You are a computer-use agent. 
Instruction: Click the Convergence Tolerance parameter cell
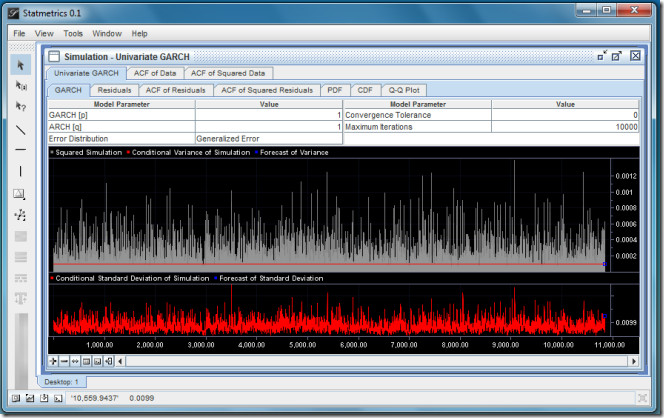coord(418,115)
